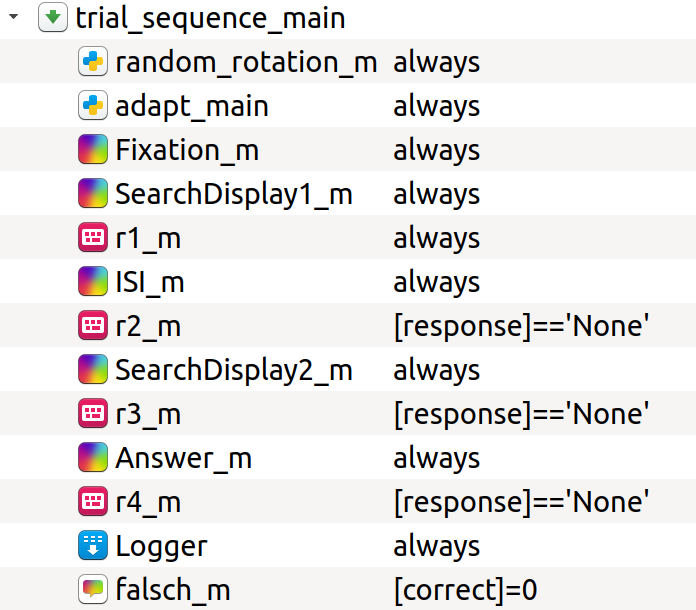The image size is (696, 610).
Task: Click the sketchpad icon for Fixation_m
Action: (x=93, y=149)
